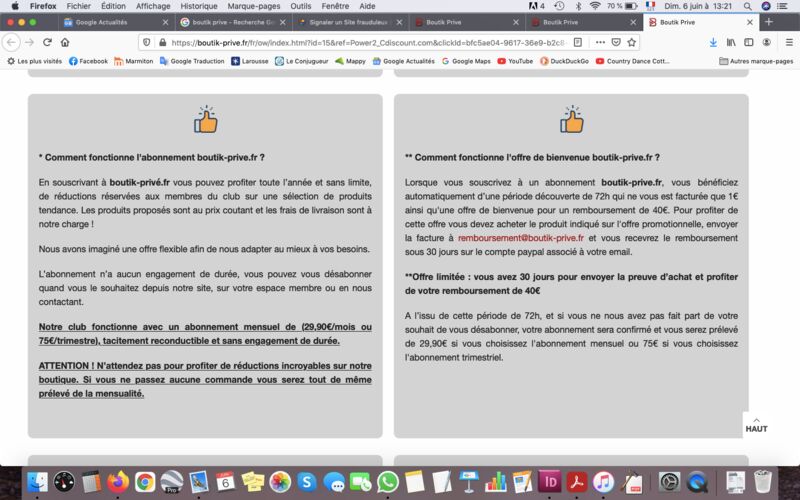
Task: Open the Trash in the Dock
Action: [x=762, y=482]
